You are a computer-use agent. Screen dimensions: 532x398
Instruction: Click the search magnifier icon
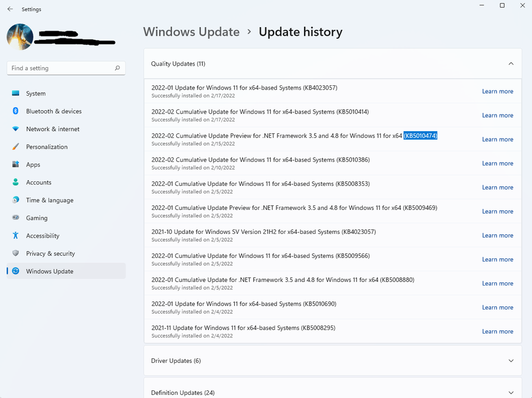(117, 68)
